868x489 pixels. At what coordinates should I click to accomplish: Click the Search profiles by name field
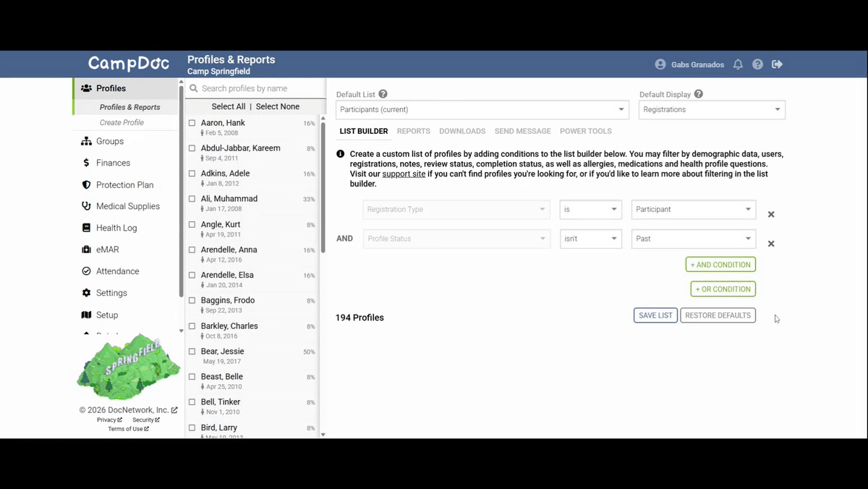pyautogui.click(x=255, y=88)
